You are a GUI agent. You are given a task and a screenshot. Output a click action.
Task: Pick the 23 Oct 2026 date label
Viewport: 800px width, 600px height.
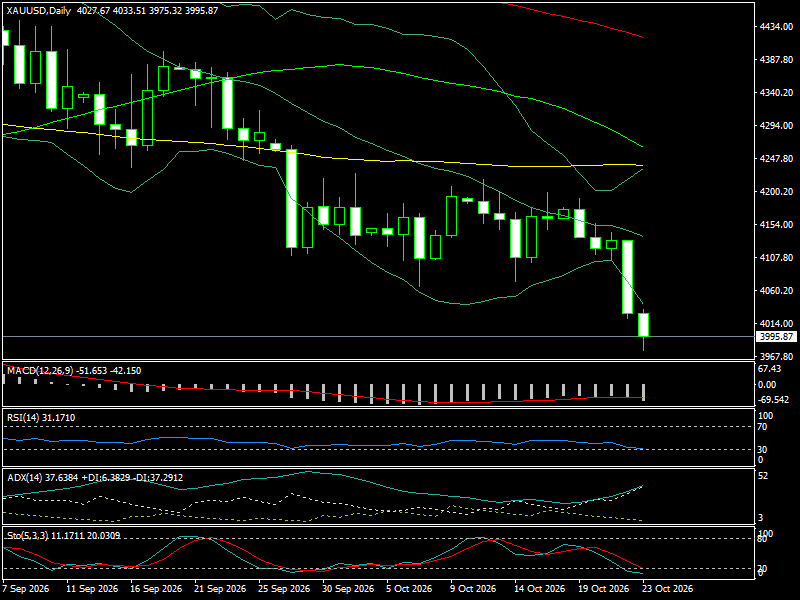[668, 589]
